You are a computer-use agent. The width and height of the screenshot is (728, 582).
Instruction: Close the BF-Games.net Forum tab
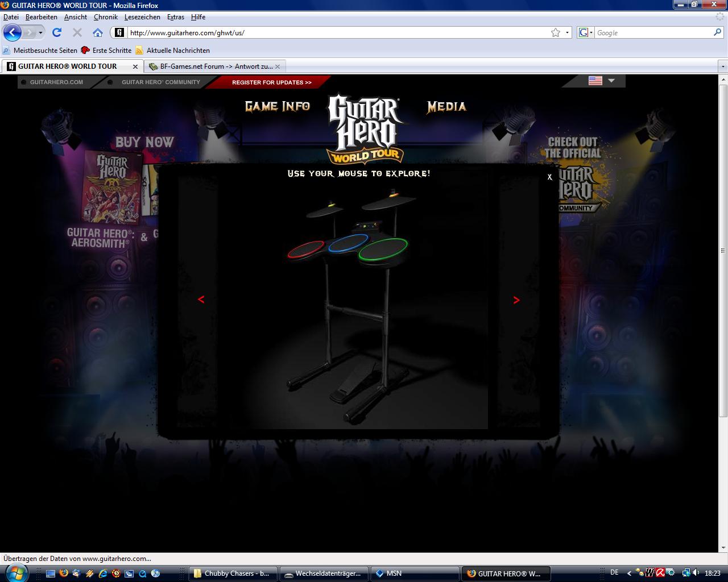click(x=278, y=66)
